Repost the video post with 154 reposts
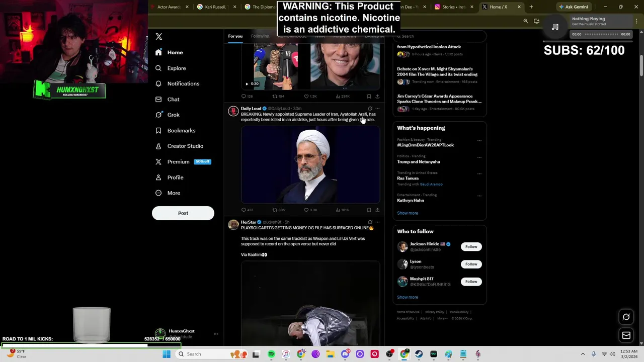The width and height of the screenshot is (644, 362). point(278,97)
